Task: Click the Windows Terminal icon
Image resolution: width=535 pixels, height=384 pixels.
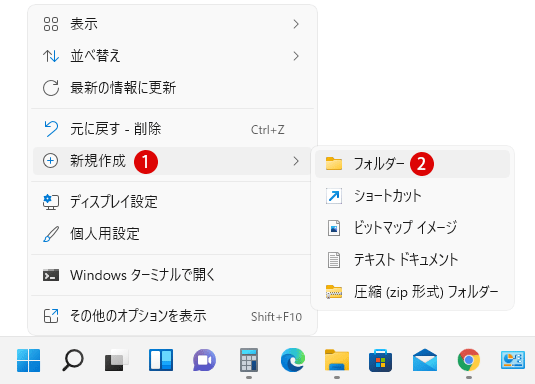Action: click(51, 275)
